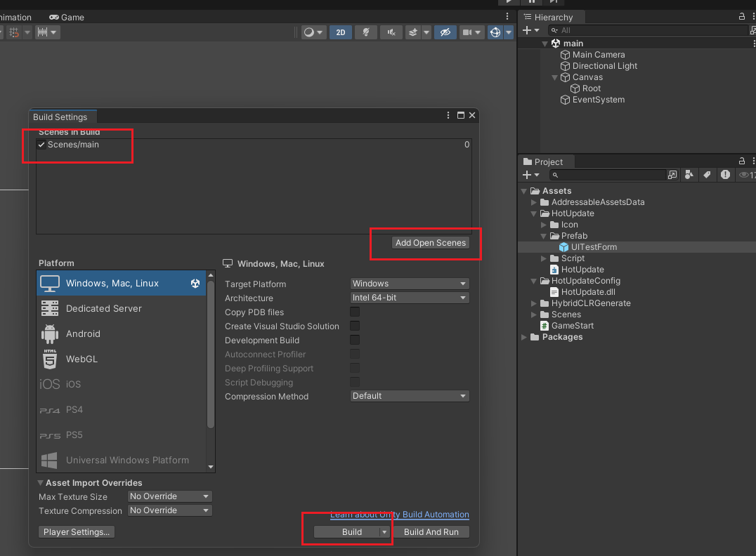Open gizmos dropdown arrow
The width and height of the screenshot is (756, 556).
point(509,32)
